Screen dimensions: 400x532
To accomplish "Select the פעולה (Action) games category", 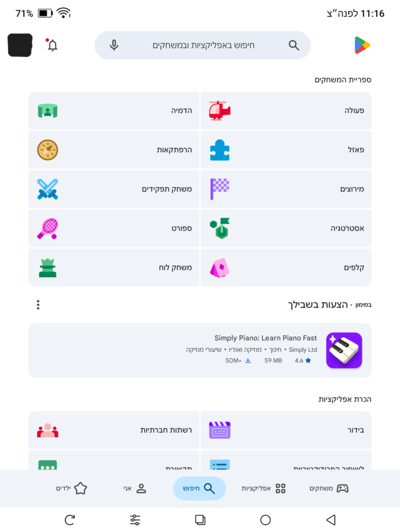I will 286,111.
